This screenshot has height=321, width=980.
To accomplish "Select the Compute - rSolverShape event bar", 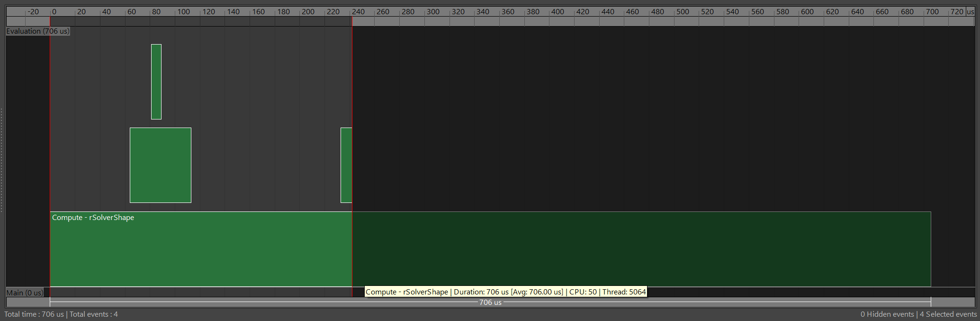I will coord(490,249).
